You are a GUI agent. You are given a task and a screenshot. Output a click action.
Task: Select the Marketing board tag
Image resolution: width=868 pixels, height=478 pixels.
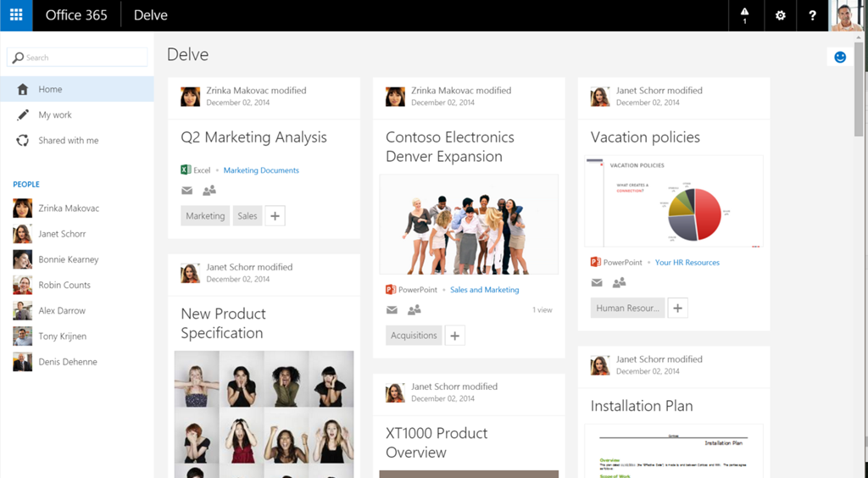point(205,216)
